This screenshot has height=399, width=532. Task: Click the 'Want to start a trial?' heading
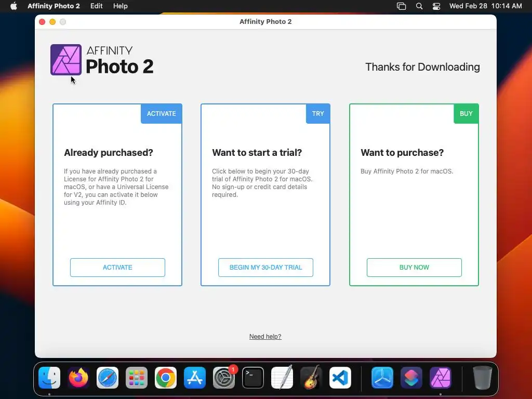[x=257, y=153]
